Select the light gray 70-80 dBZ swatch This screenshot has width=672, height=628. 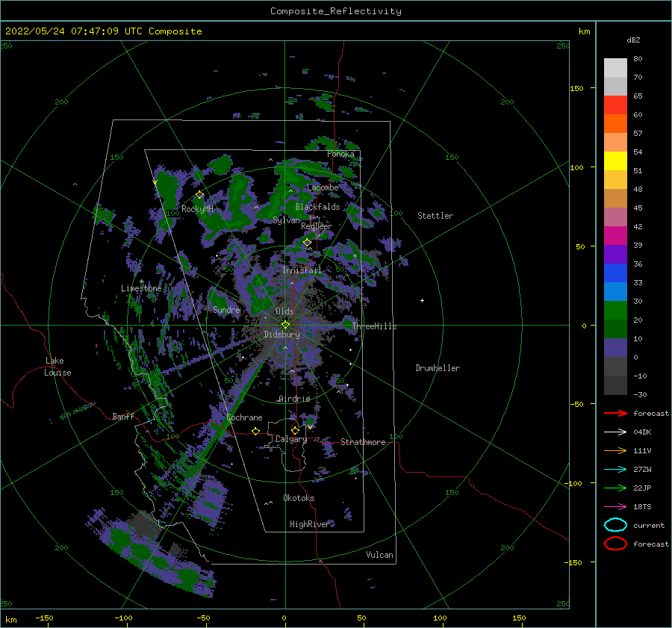click(615, 68)
